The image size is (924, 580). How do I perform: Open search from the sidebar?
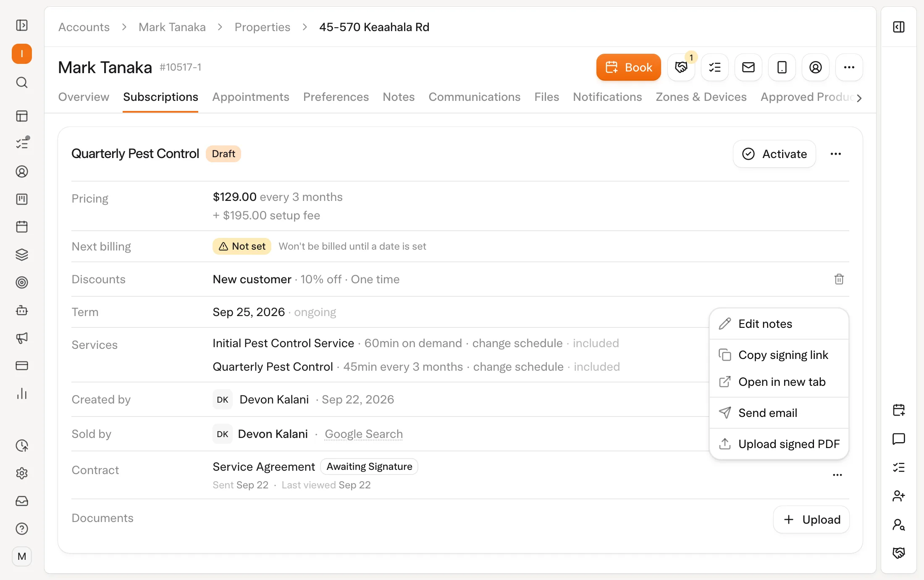tap(22, 82)
